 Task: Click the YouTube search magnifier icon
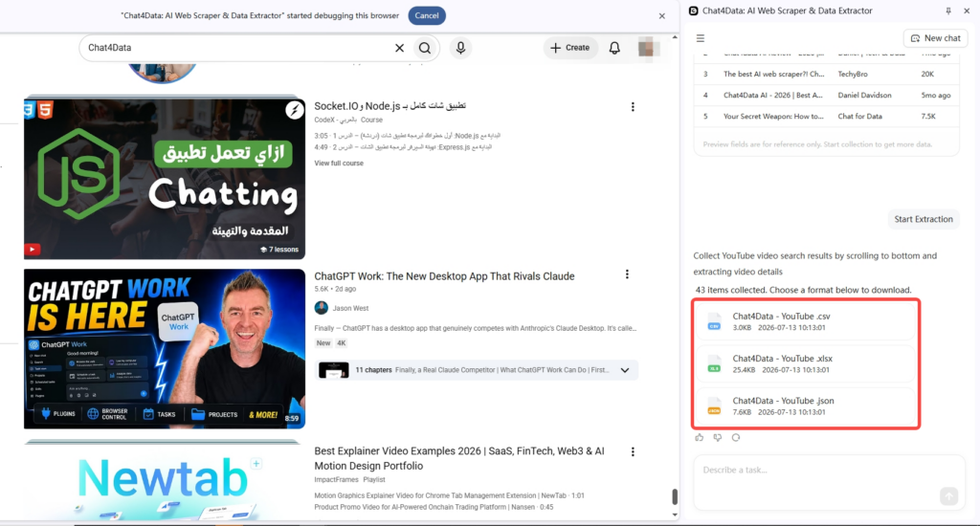click(x=425, y=48)
